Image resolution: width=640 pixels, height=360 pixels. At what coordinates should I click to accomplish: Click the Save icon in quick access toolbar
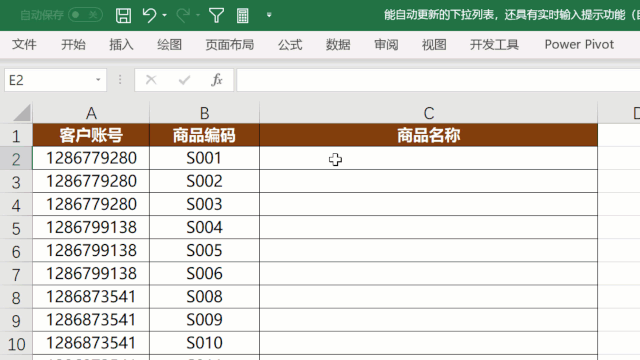click(x=123, y=16)
